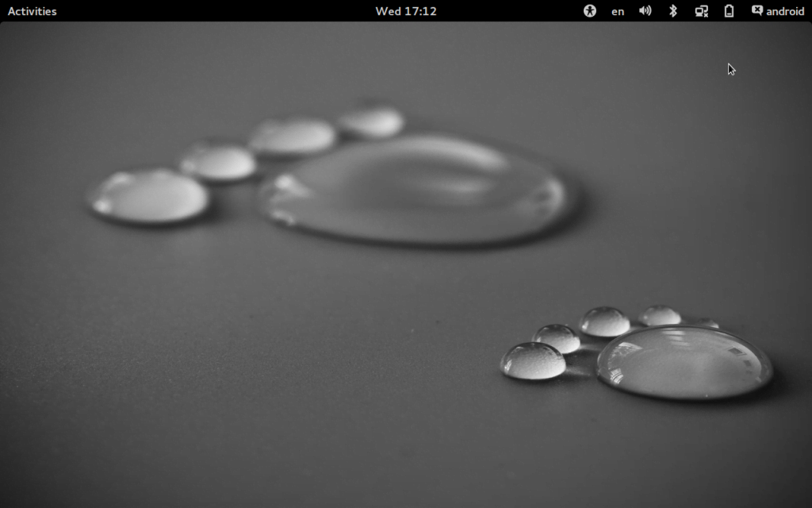Open the clock and calendar menu
The height and width of the screenshot is (508, 812).
(406, 11)
